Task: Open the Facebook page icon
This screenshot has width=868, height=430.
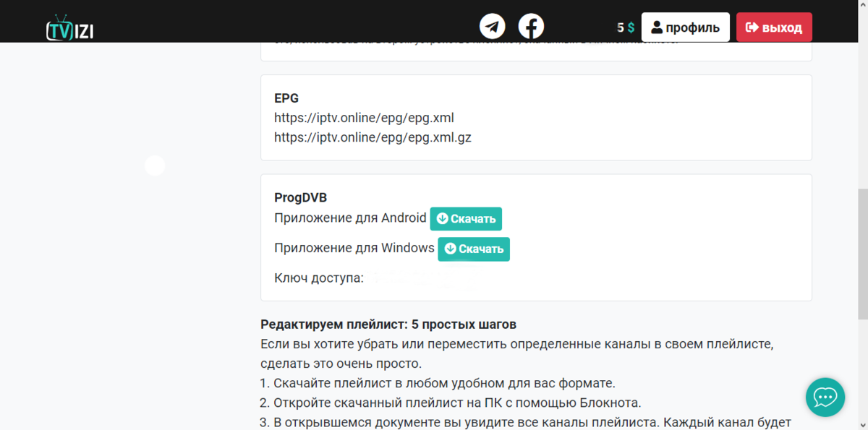Action: (531, 26)
